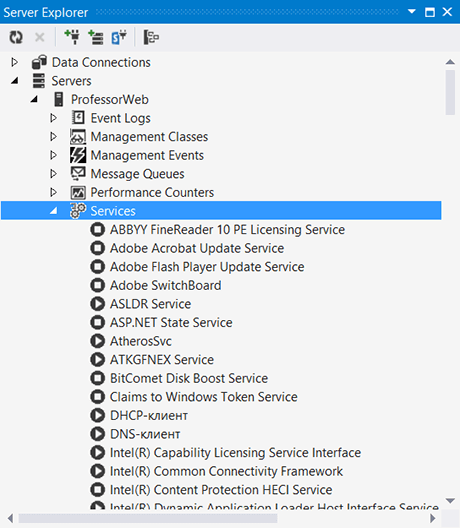Viewport: 460px width, 528px height.
Task: Click the Servers node icon
Action: tap(38, 81)
